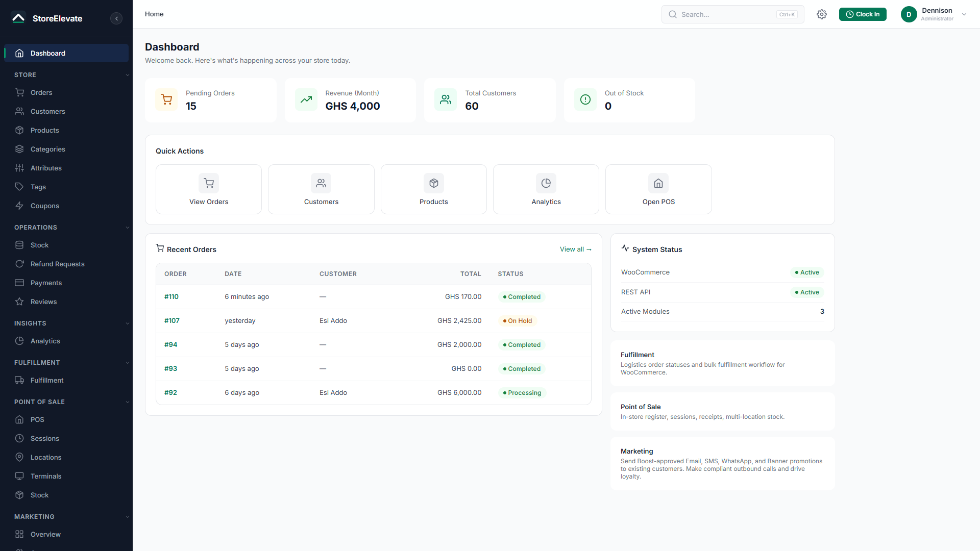Click the Sessions clock icon in sidebar
Viewport: 980px width, 551px height.
click(19, 438)
